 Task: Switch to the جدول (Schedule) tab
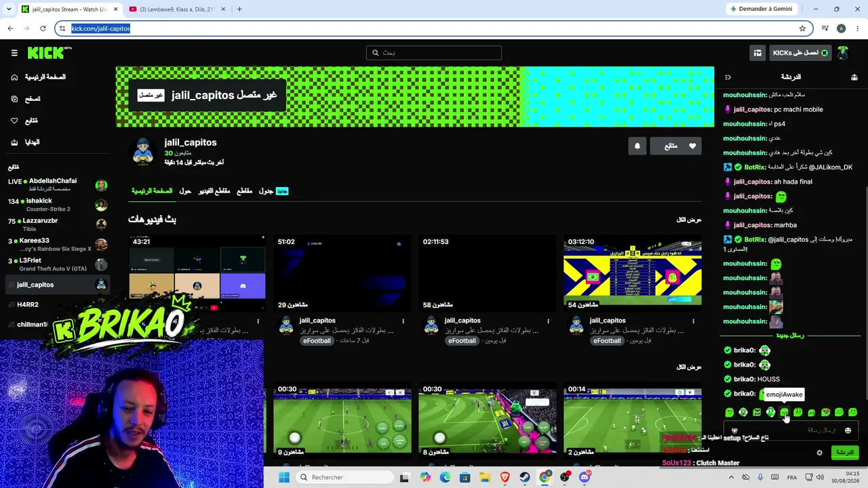coord(273,191)
